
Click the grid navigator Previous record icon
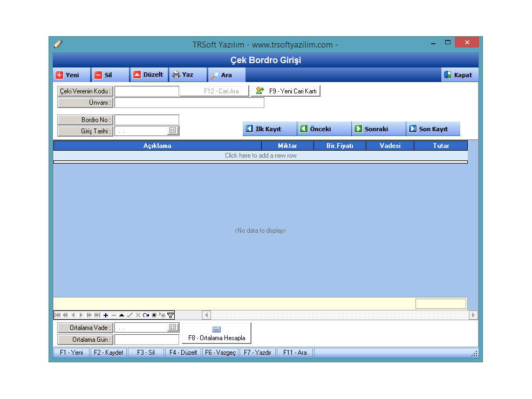(x=73, y=315)
